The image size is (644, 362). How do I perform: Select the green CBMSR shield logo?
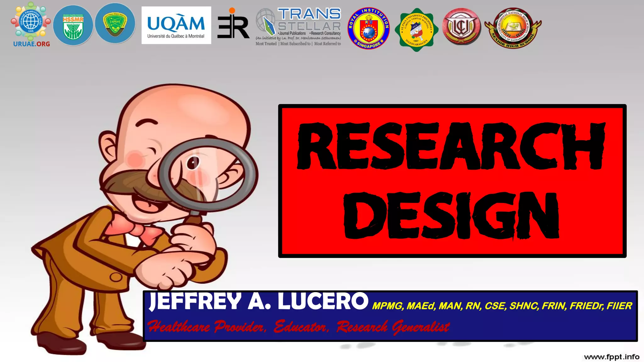tap(115, 24)
